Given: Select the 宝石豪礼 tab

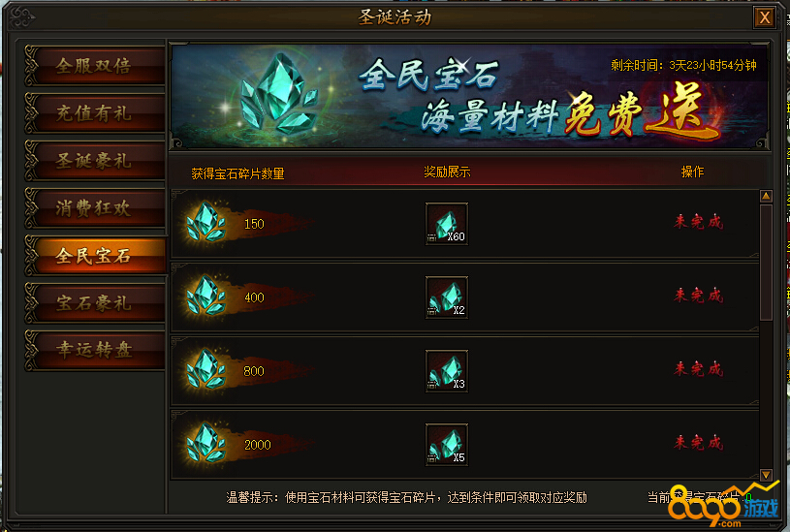Looking at the screenshot, I should click(95, 303).
